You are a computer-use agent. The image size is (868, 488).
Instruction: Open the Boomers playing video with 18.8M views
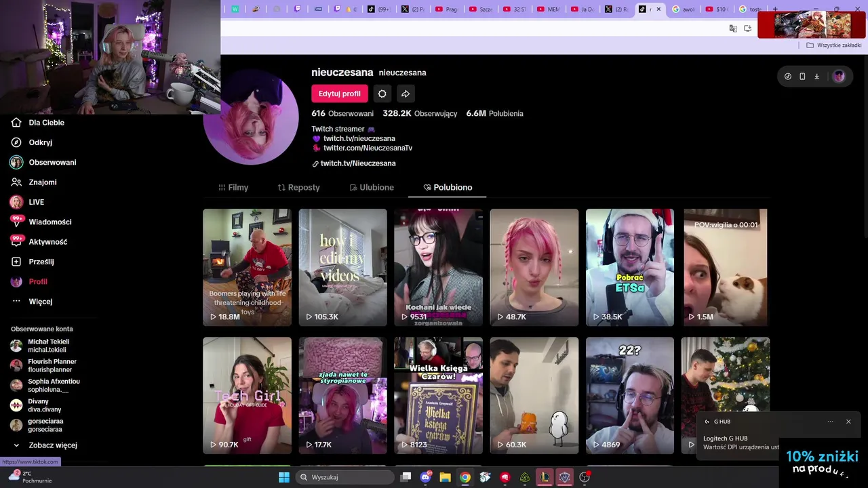coord(247,267)
